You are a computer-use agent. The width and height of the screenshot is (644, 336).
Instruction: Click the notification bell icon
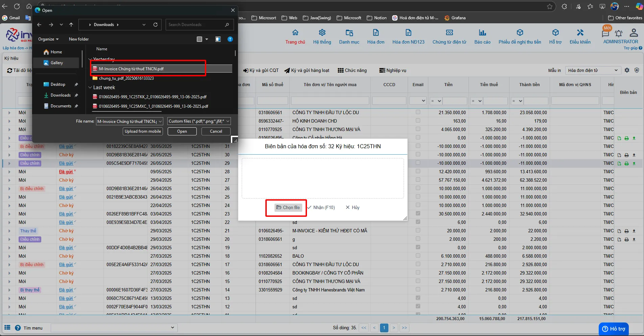(618, 33)
